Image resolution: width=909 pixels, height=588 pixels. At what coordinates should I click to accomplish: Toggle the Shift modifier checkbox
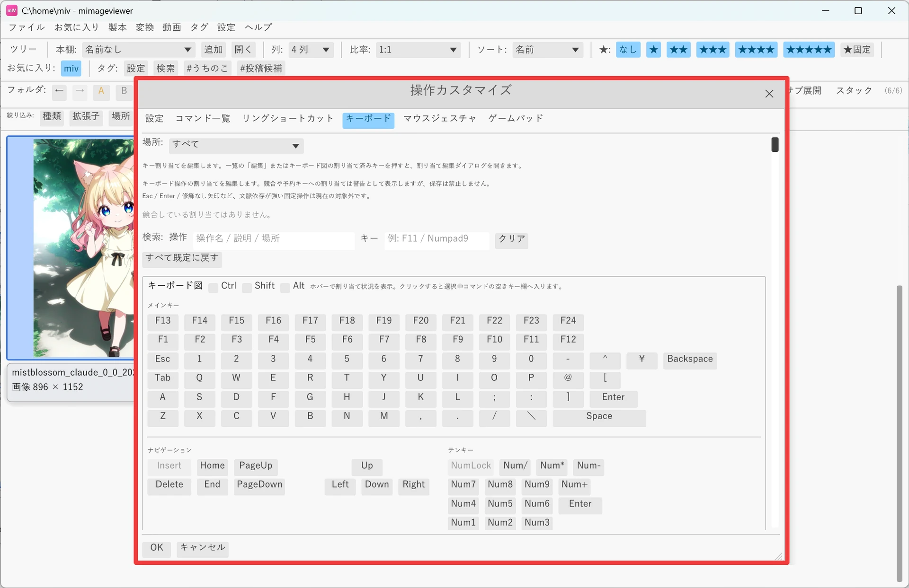(x=247, y=287)
